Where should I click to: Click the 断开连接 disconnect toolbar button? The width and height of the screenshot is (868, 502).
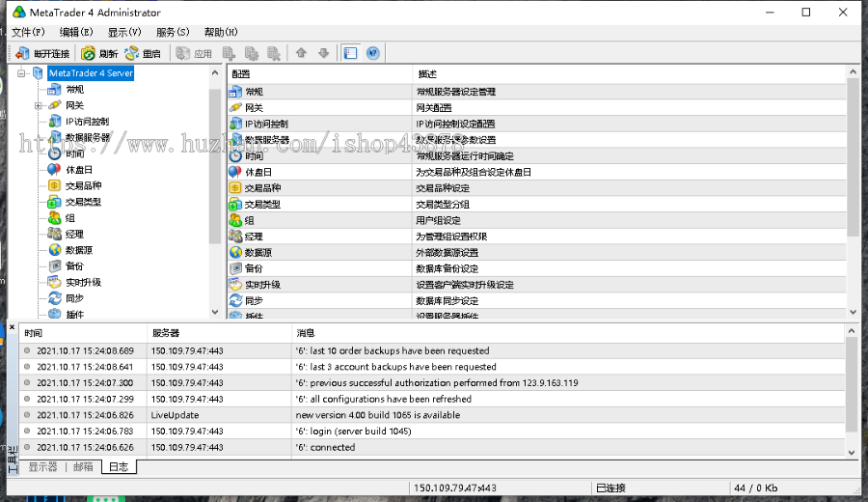coord(42,53)
